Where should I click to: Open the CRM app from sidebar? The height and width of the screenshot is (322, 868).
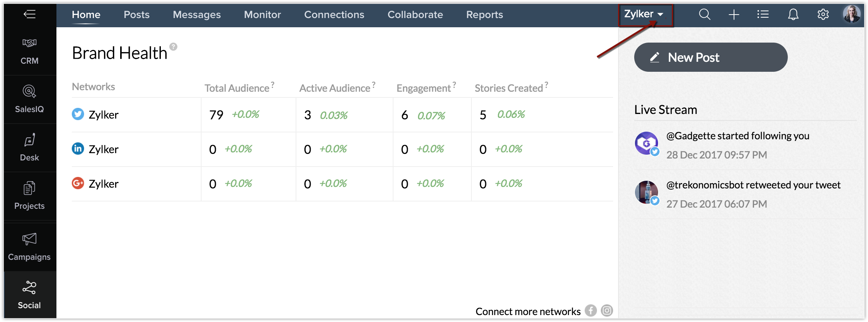(x=30, y=51)
